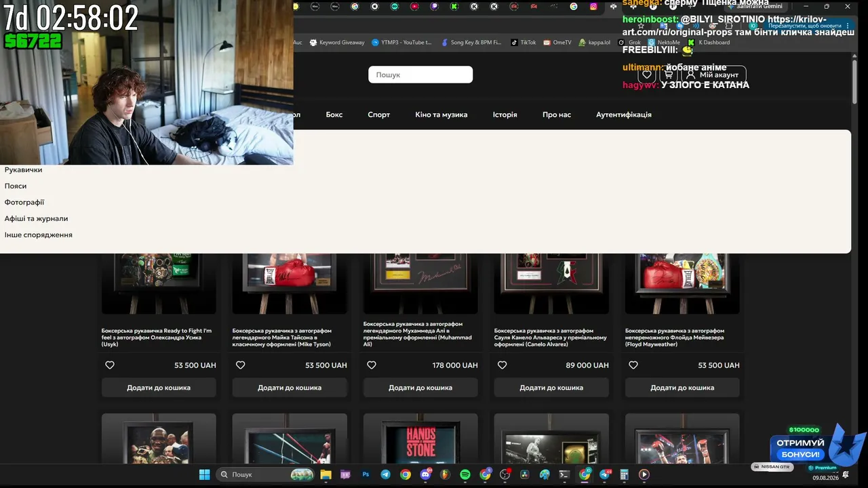
Task: Favorite the Mike Tyson glove via heart icon
Action: [240, 365]
